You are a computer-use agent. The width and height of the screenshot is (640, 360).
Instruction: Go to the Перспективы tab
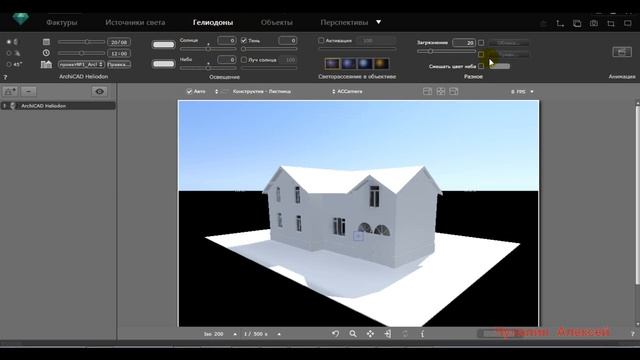coord(344,22)
